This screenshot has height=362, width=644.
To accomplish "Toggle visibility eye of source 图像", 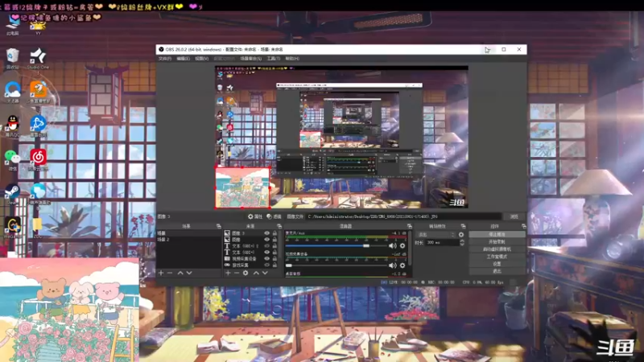I will 267,239.
